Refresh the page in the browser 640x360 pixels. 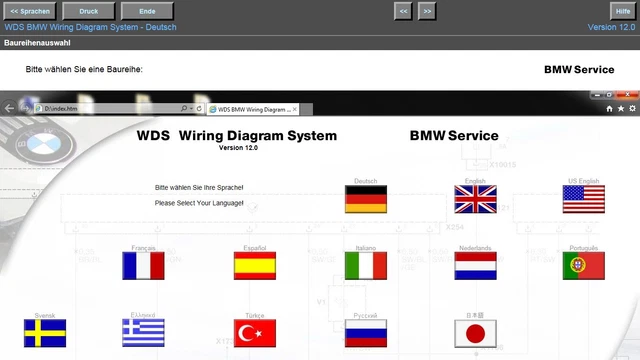tap(199, 109)
